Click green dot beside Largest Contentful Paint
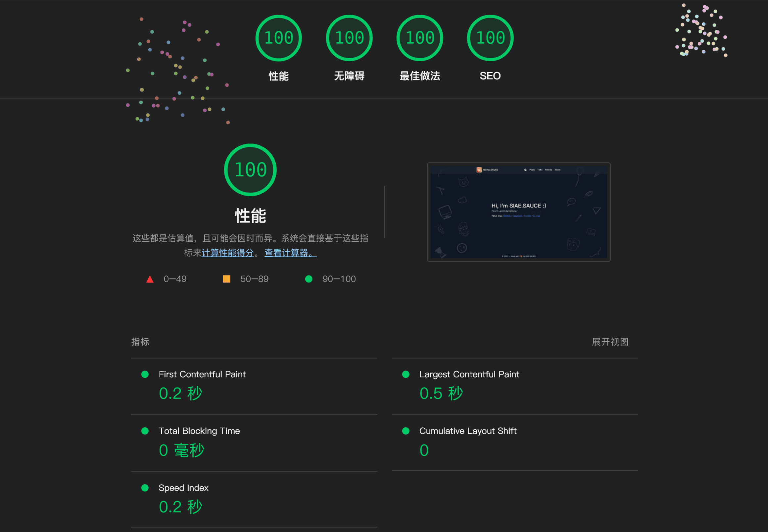768x532 pixels. (406, 374)
